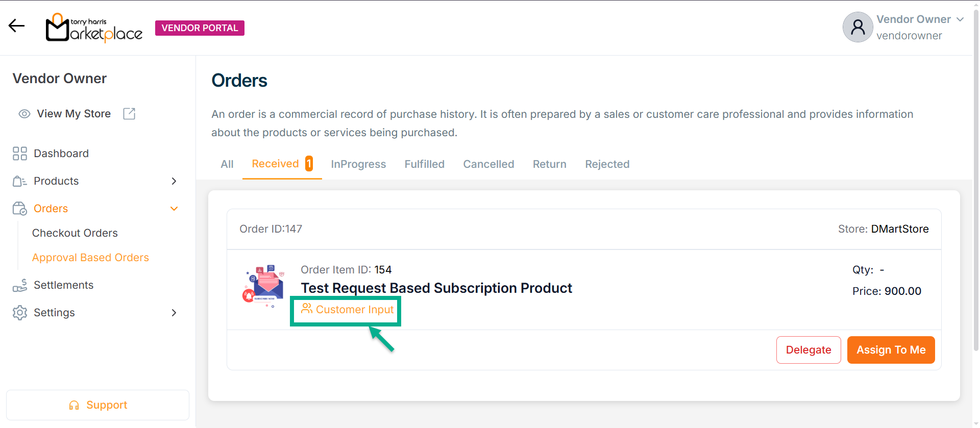Viewport: 980px width, 428px height.
Task: Click the subscription product thumbnail image
Action: click(x=263, y=286)
